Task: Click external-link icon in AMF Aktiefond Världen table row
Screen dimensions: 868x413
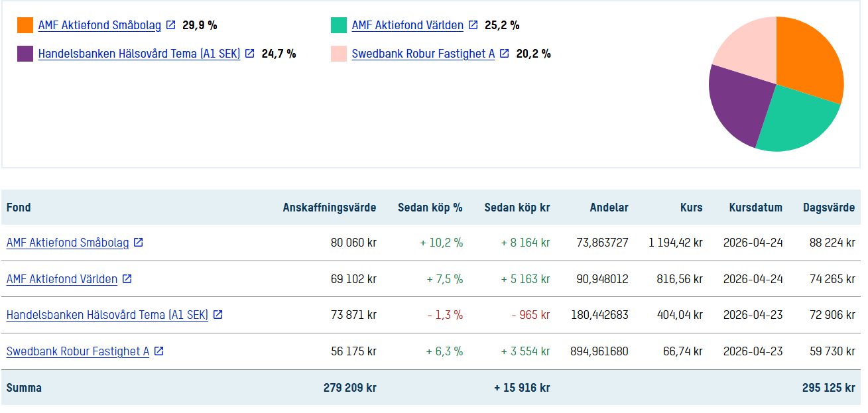Action: [x=127, y=279]
